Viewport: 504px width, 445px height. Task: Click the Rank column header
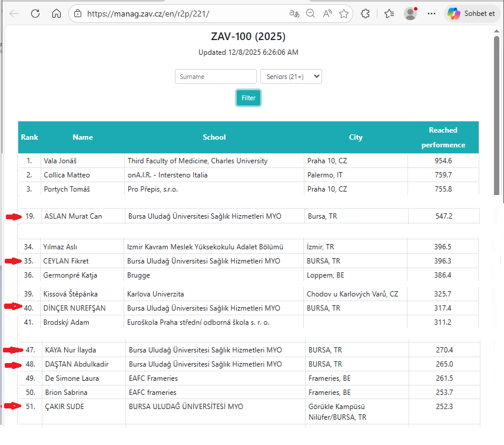[29, 137]
